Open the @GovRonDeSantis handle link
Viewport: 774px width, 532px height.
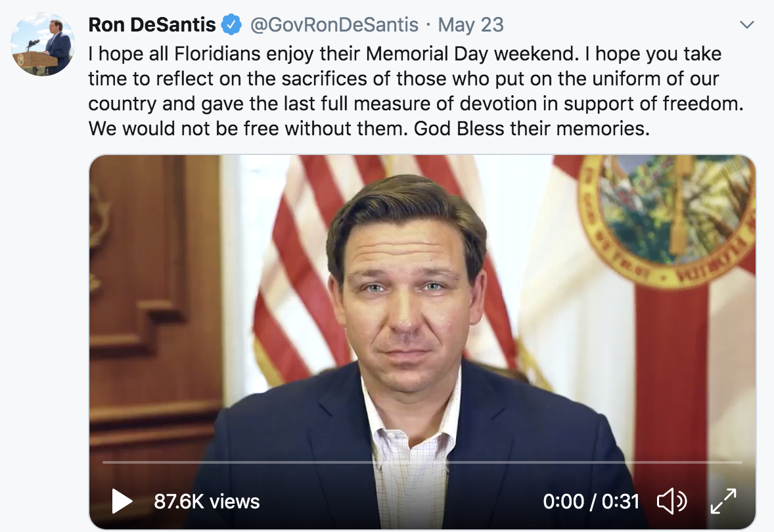(x=334, y=25)
